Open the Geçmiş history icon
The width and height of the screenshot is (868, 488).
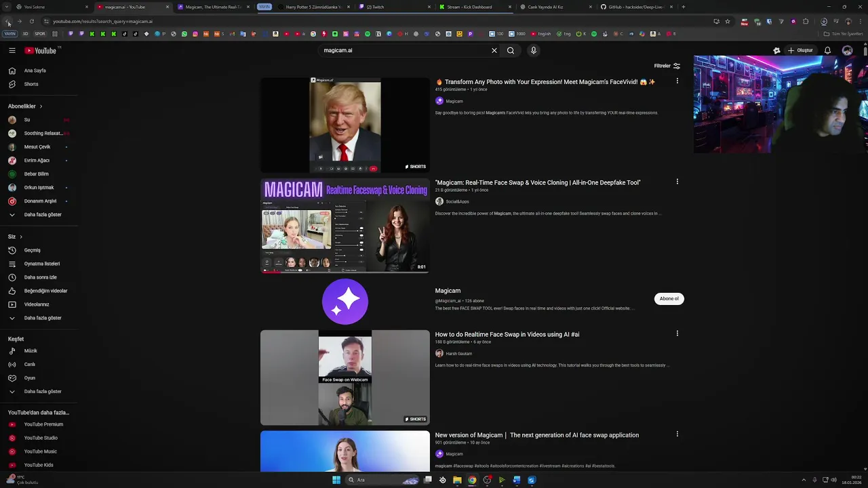(x=12, y=250)
